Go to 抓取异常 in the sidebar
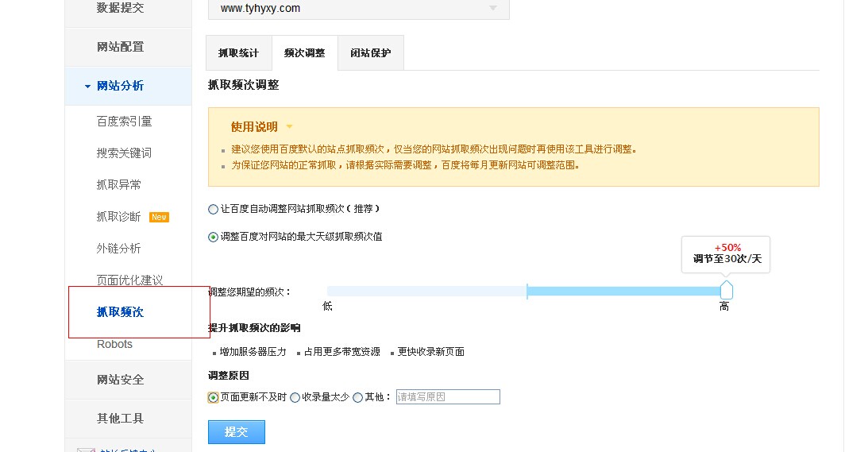Image resolution: width=868 pixels, height=452 pixels. (x=119, y=185)
